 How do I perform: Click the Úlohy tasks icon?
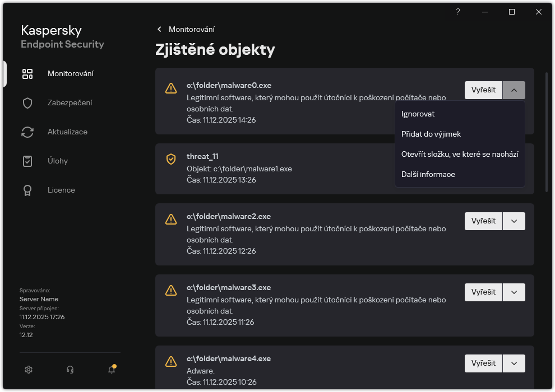pyautogui.click(x=27, y=161)
